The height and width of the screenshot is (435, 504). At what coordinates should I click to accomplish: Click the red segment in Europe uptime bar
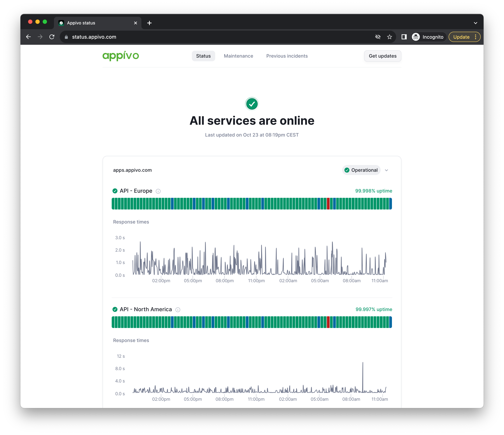point(328,204)
